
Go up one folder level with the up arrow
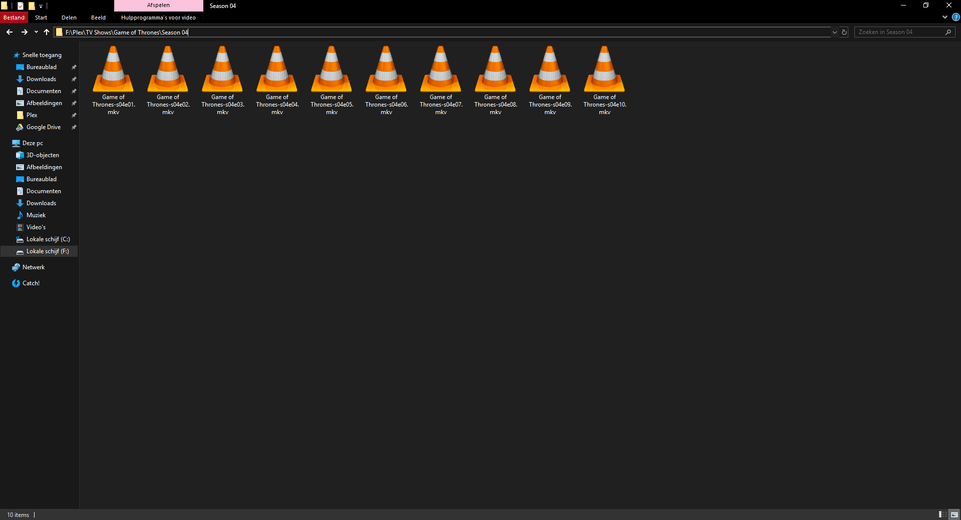coord(47,32)
